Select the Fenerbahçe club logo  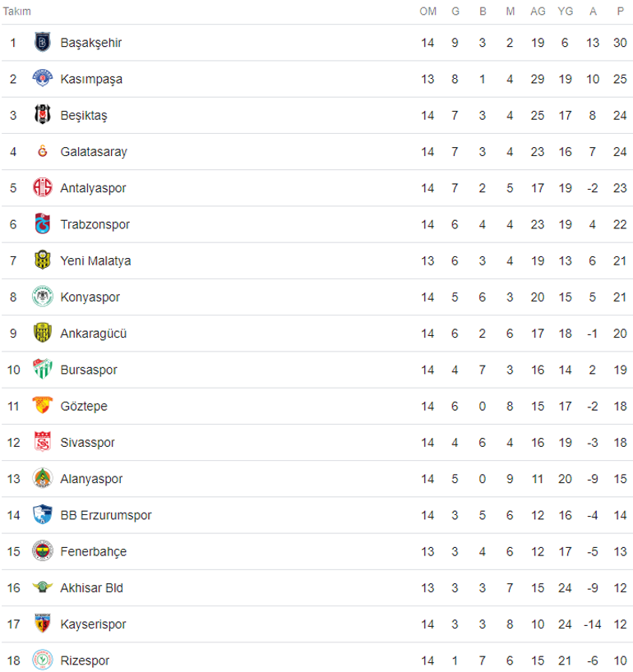tap(41, 551)
